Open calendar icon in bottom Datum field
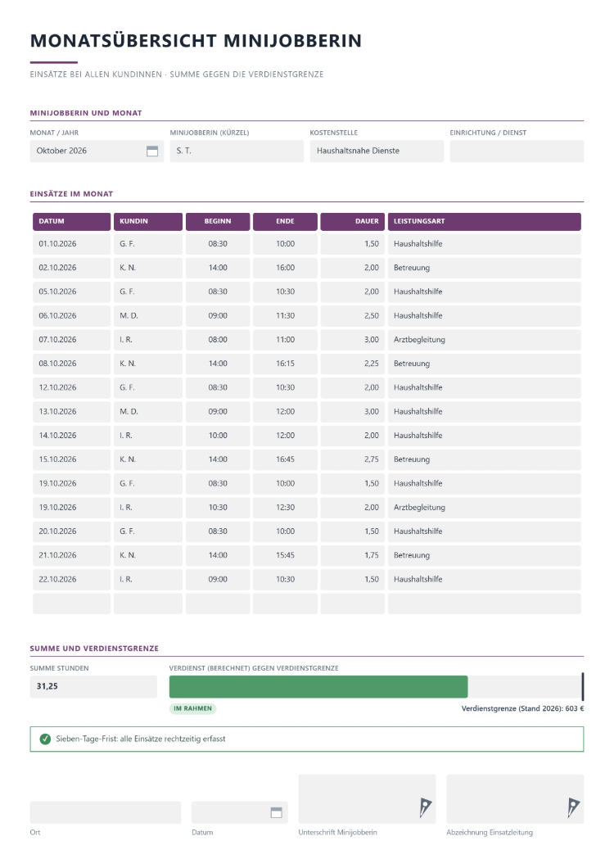This screenshot has width=614, height=868. coord(276,812)
